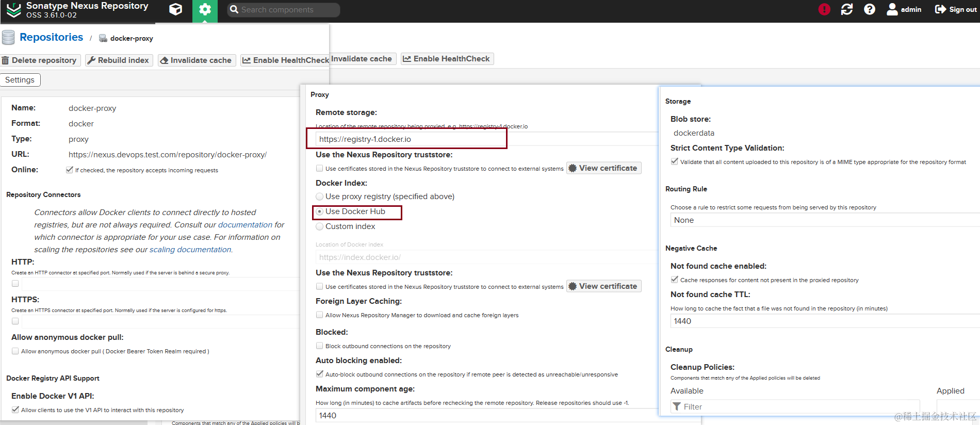Click the red system alert icon
Viewport: 980px width, 425px height.
tap(824, 9)
